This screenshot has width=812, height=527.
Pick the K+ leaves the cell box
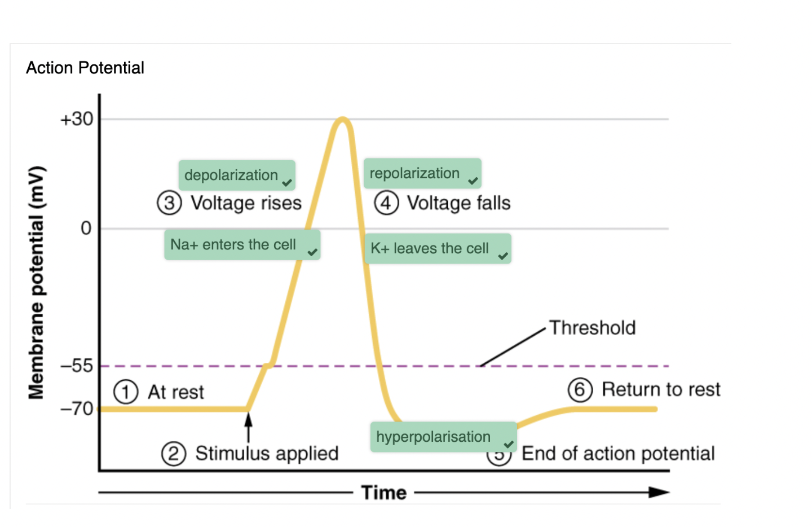[x=430, y=249]
